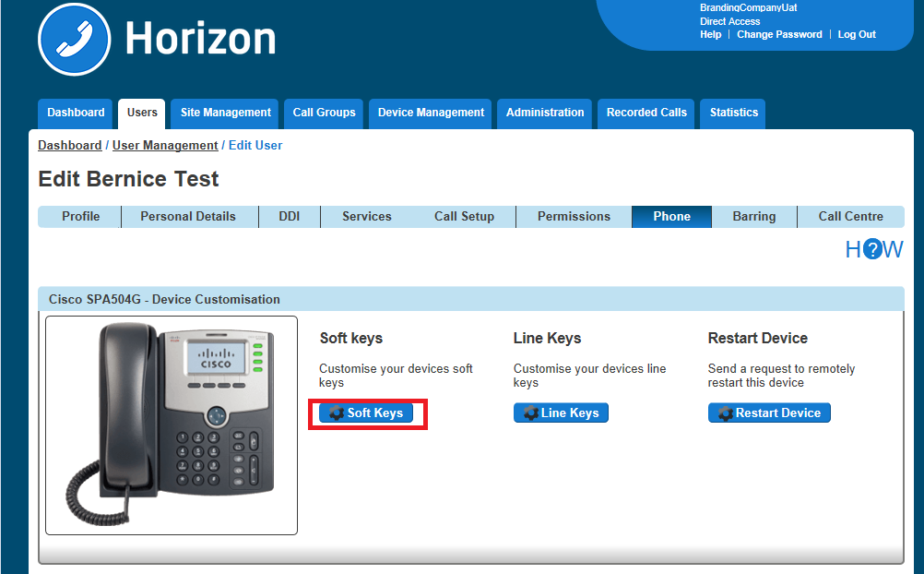
Task: Follow the Dashboard breadcrumb link
Action: point(69,145)
